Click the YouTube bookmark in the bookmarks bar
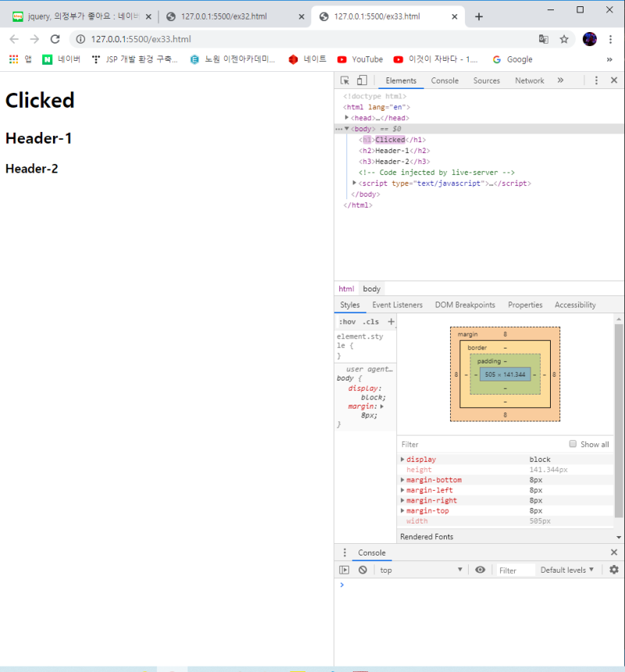This screenshot has height=672, width=625. tap(359, 59)
